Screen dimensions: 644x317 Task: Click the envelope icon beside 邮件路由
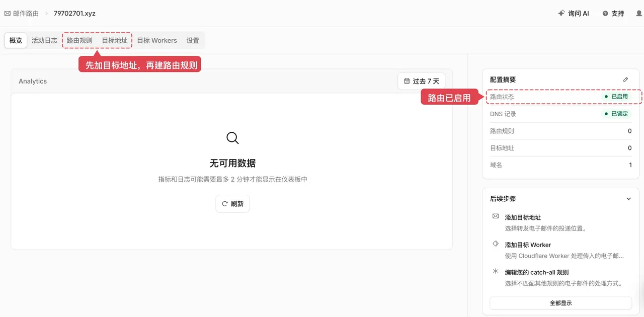[7, 14]
